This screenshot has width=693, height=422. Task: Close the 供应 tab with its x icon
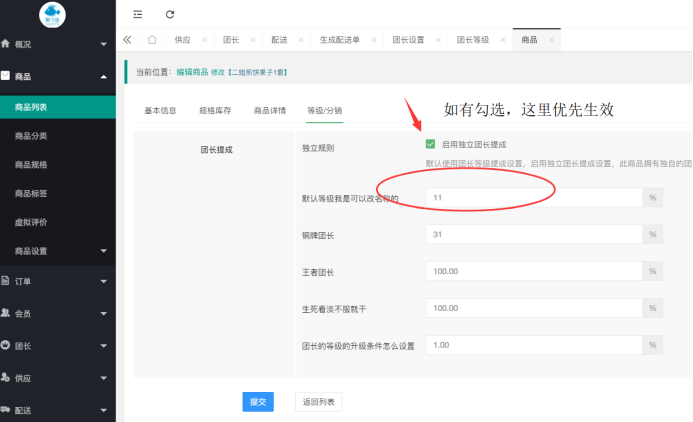(x=204, y=40)
